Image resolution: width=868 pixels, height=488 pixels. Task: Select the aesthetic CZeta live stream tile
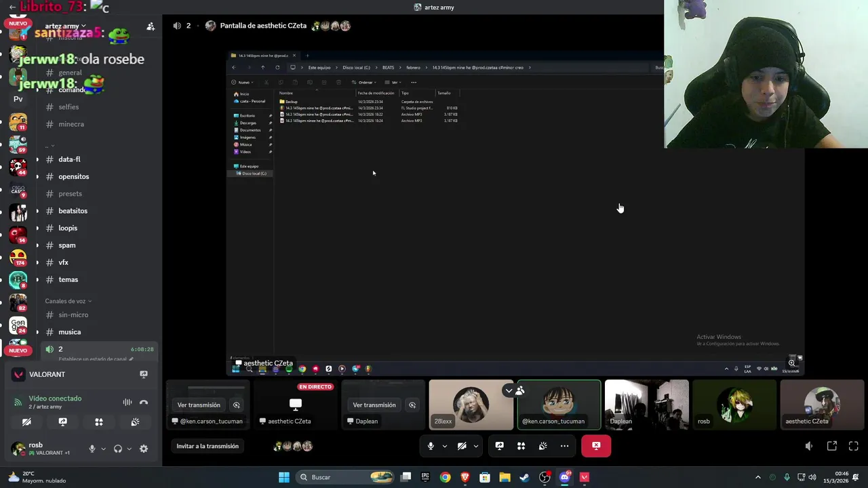[296, 405]
